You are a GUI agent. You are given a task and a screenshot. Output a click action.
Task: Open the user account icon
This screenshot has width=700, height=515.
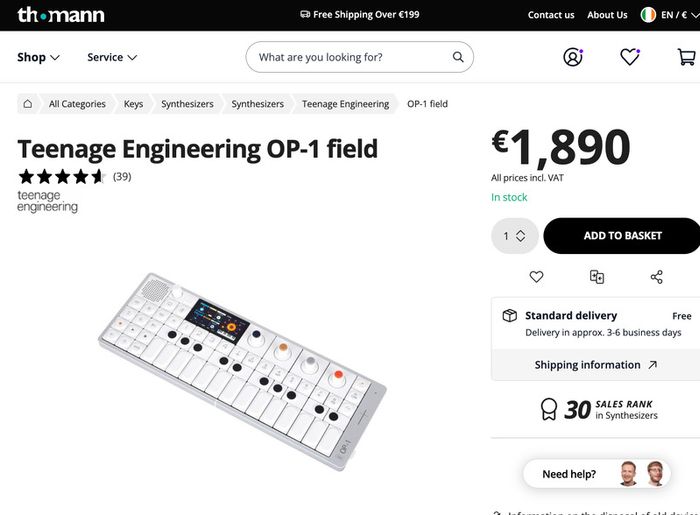click(573, 57)
